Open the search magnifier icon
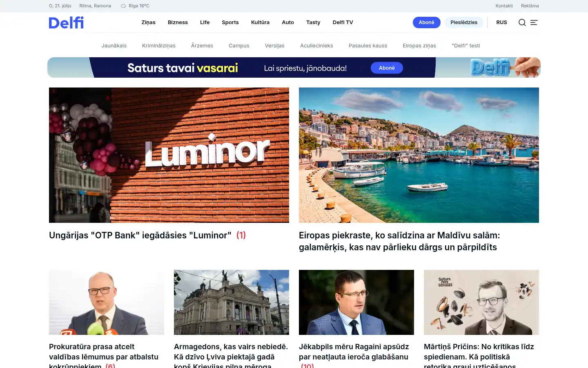Viewport: 588px width, 368px height. 522,22
